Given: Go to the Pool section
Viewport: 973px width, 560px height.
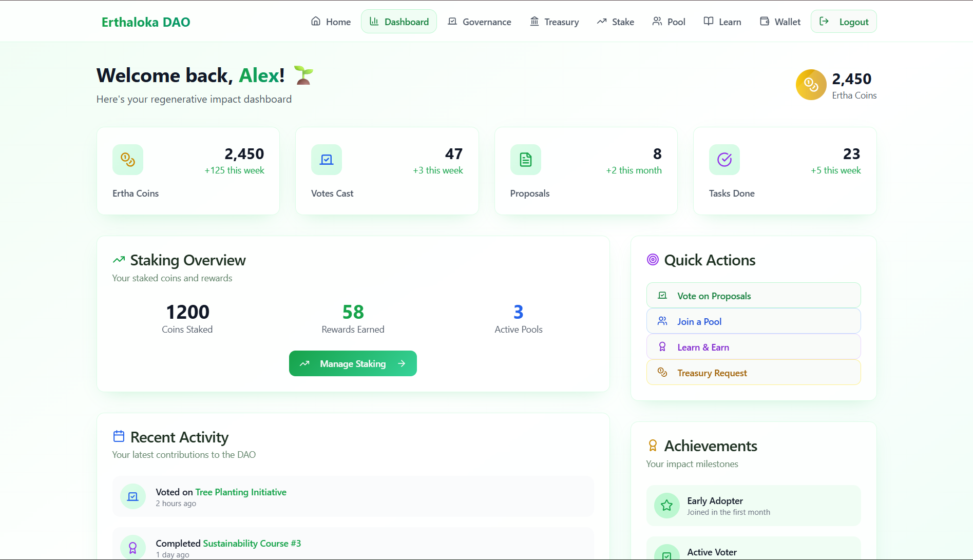Looking at the screenshot, I should click(669, 22).
